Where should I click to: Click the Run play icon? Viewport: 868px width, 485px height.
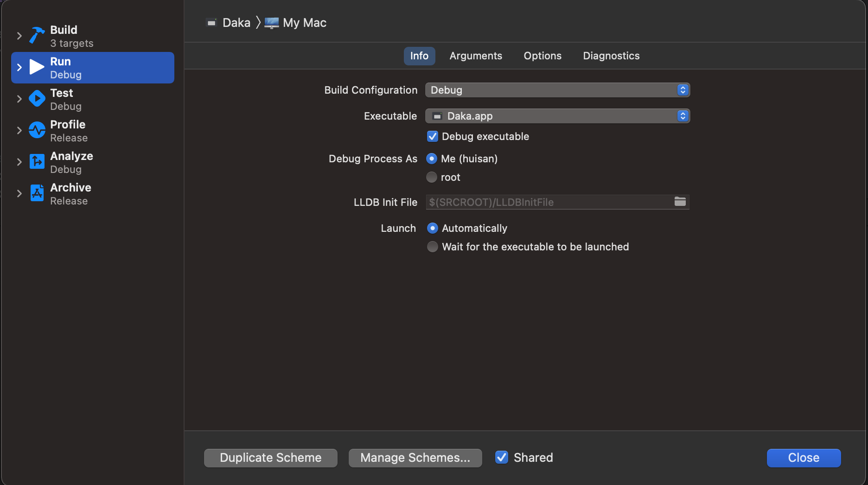click(x=37, y=67)
